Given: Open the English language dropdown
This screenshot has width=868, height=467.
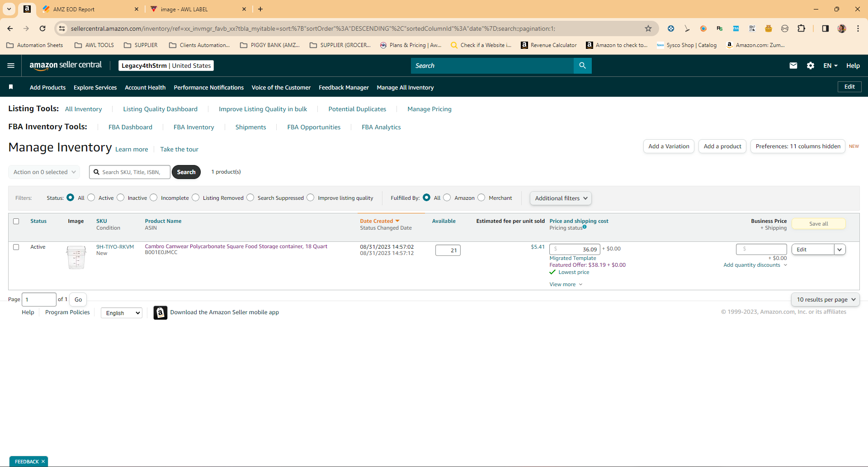Looking at the screenshot, I should tap(122, 313).
